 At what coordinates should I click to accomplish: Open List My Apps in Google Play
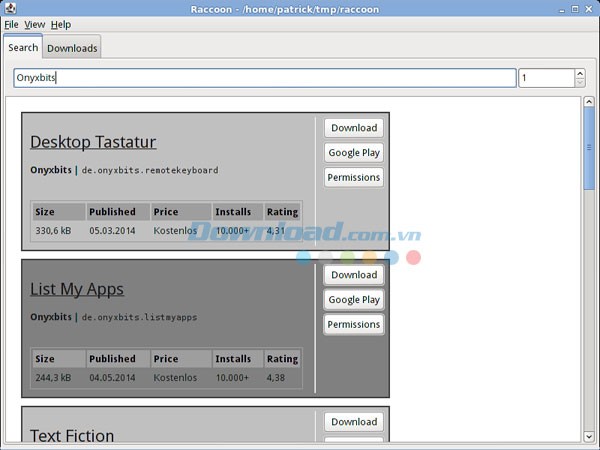click(354, 300)
